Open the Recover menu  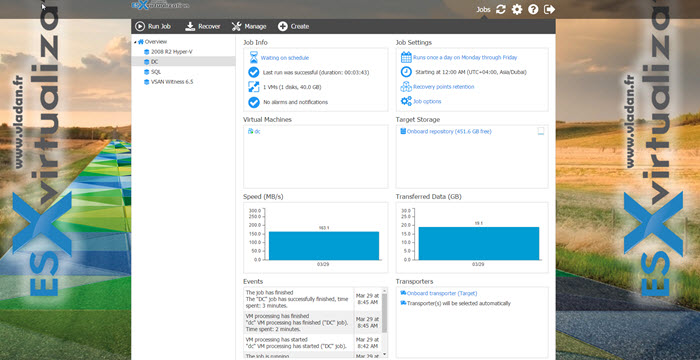[x=203, y=26]
